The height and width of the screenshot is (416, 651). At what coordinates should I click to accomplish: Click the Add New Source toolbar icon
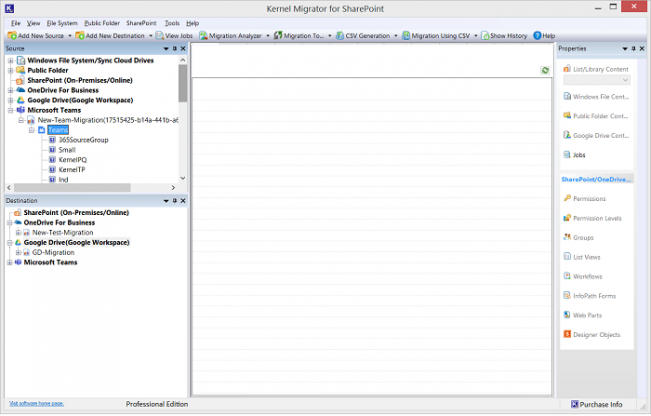pos(11,36)
